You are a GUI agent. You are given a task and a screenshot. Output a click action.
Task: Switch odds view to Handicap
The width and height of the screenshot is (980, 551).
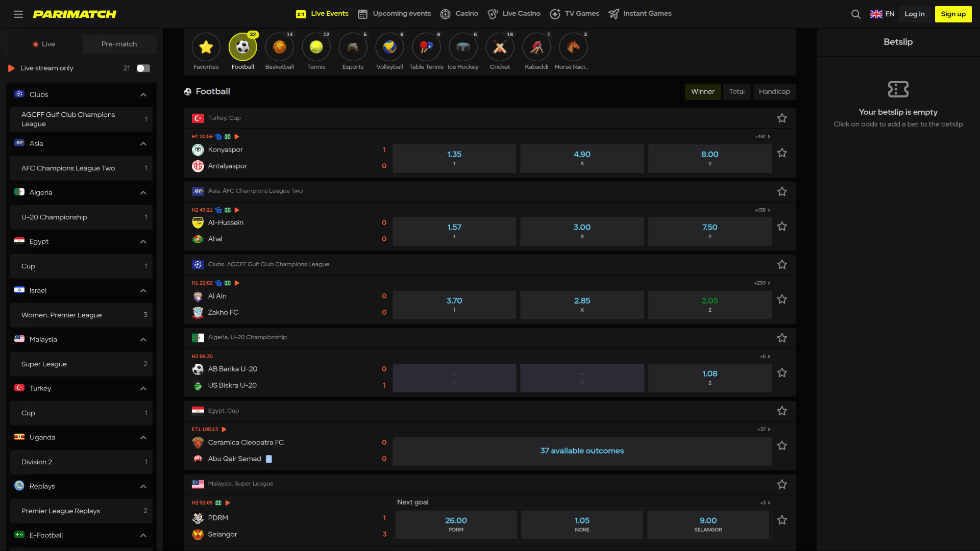click(774, 92)
